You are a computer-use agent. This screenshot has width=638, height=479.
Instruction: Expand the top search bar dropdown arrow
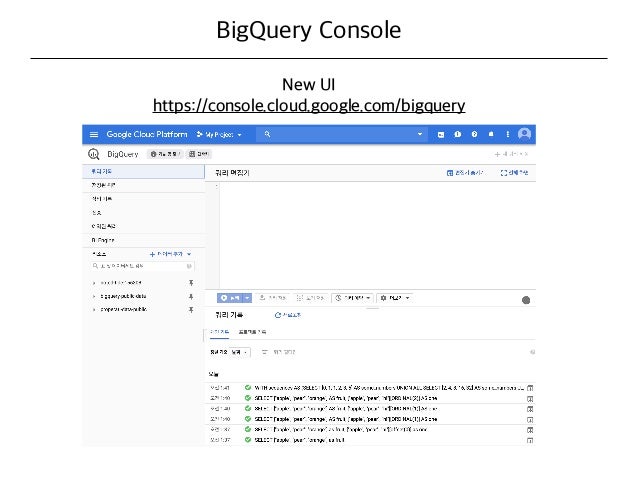420,134
